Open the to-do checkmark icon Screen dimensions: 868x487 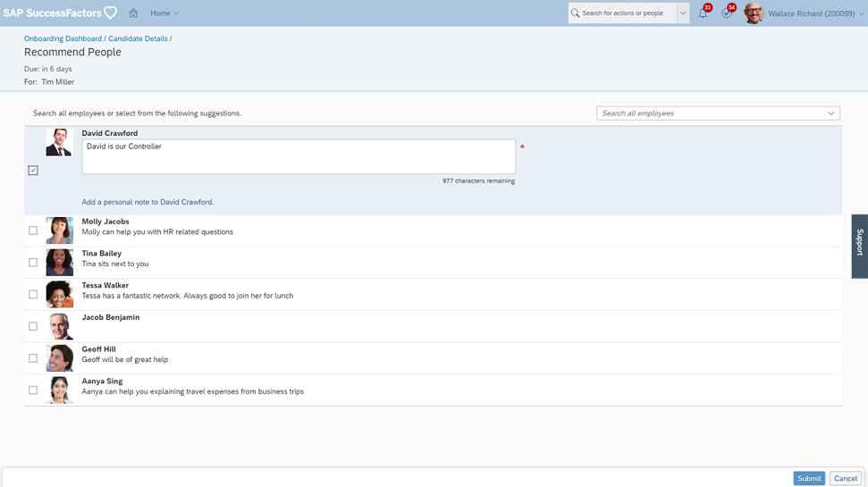coord(727,13)
